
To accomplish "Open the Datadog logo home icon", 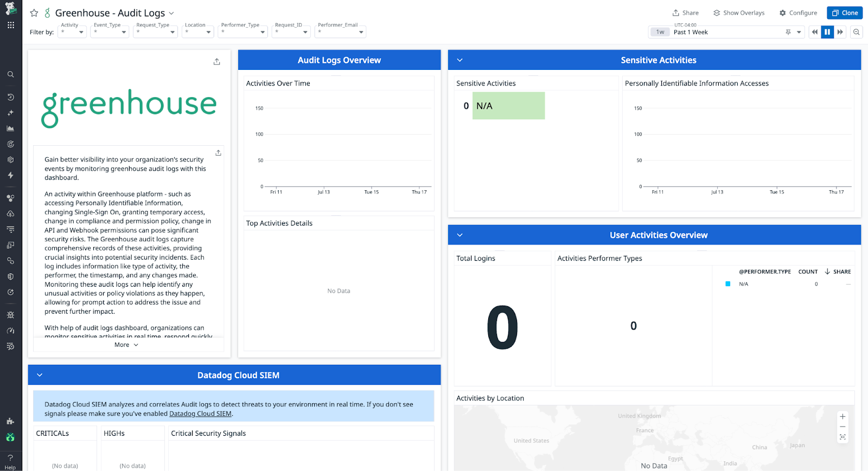I will [x=10, y=8].
